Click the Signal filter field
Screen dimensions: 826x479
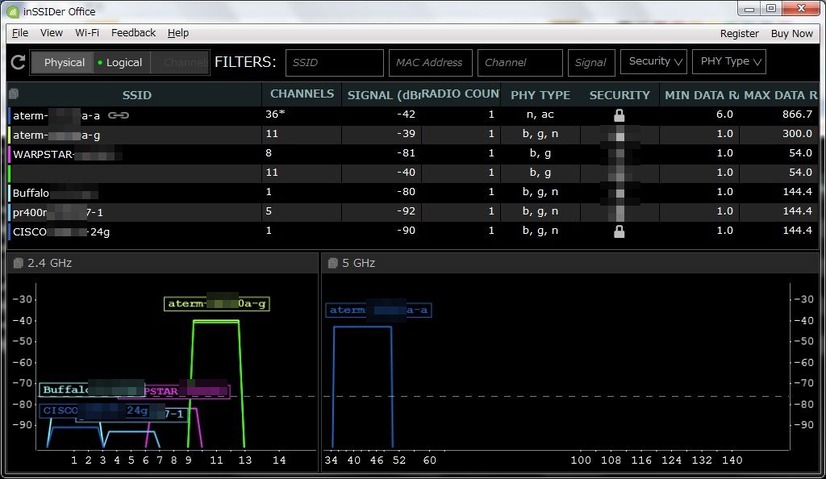pyautogui.click(x=592, y=63)
